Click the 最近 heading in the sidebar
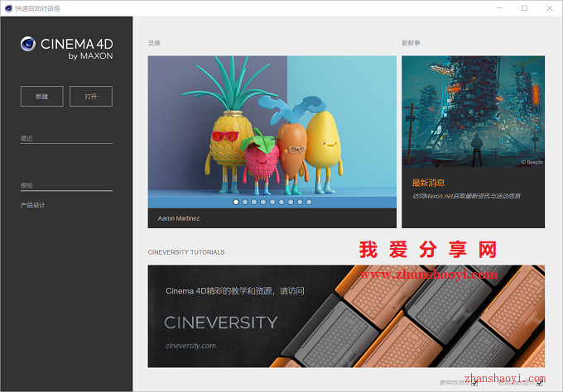Image resolution: width=563 pixels, height=392 pixels. tap(26, 138)
